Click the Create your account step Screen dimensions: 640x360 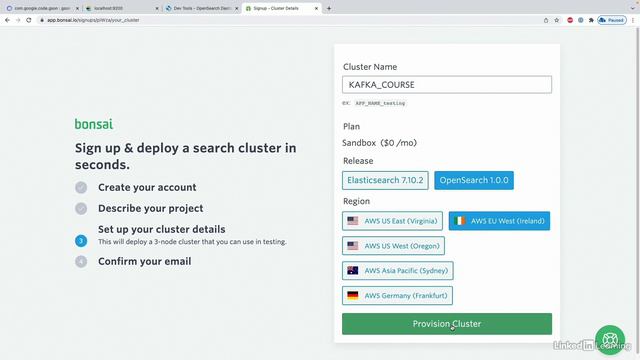pos(147,187)
